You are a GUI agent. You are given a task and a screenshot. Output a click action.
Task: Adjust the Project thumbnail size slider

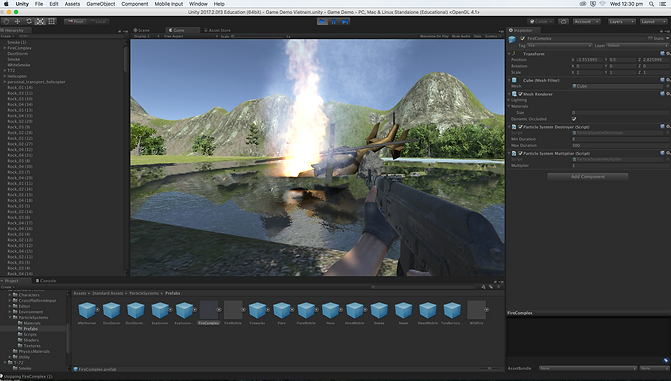point(489,369)
